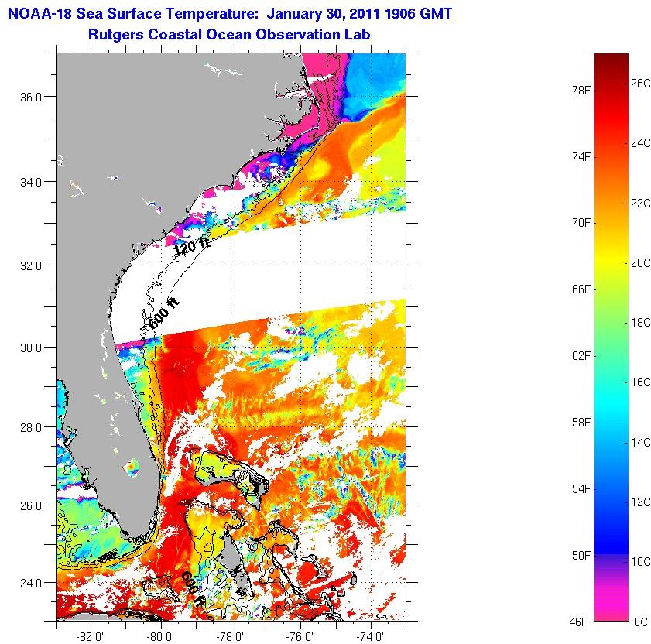The image size is (651, 644).
Task: Click the Rutgers Coastal Ocean Observation Lab subtitle
Action: pos(229,34)
